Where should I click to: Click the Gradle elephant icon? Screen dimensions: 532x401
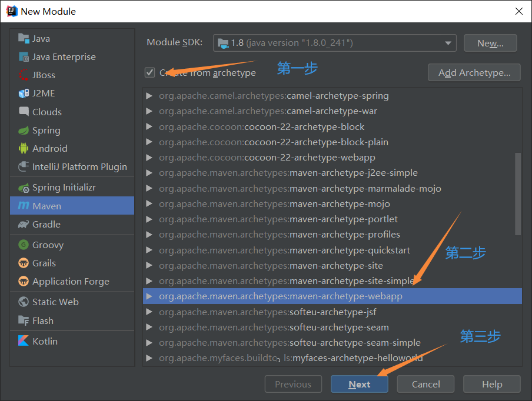point(24,224)
